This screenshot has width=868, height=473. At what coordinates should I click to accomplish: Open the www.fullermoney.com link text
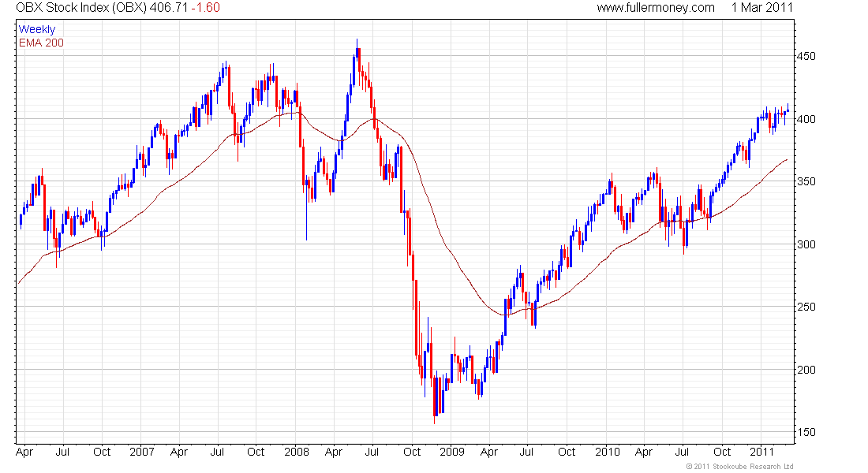click(x=656, y=8)
